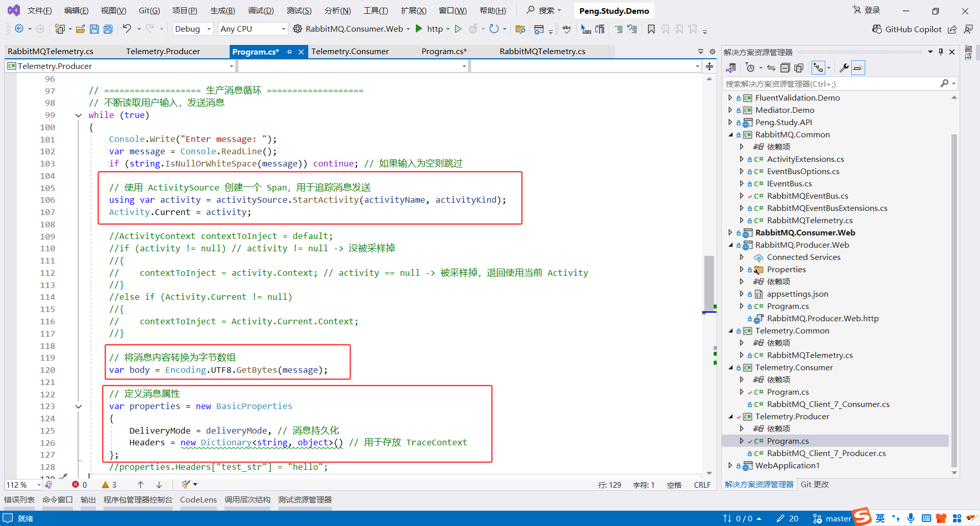Open the 调试(D) menu
Viewport: 980px width, 526px height.
tap(261, 11)
